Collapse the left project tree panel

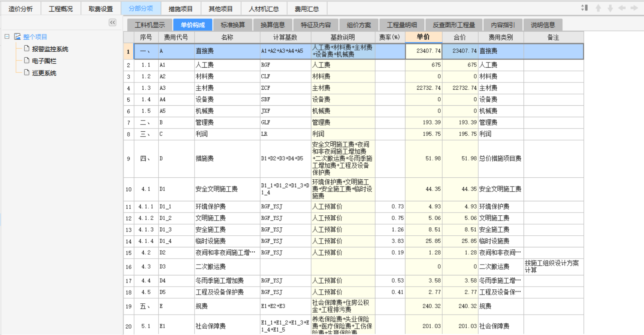[112, 22]
